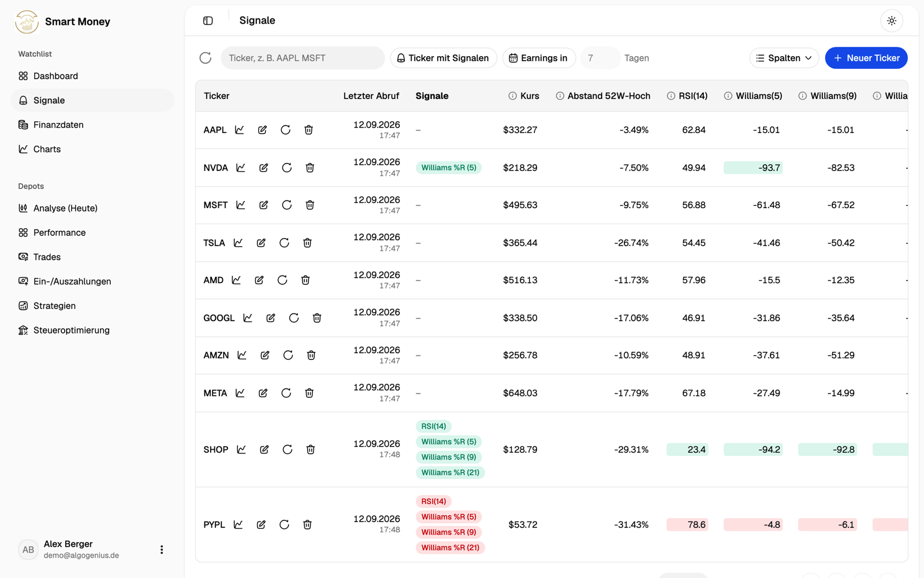Open Charts from the sidebar
Viewport: 924px width, 578px height.
point(92,149)
